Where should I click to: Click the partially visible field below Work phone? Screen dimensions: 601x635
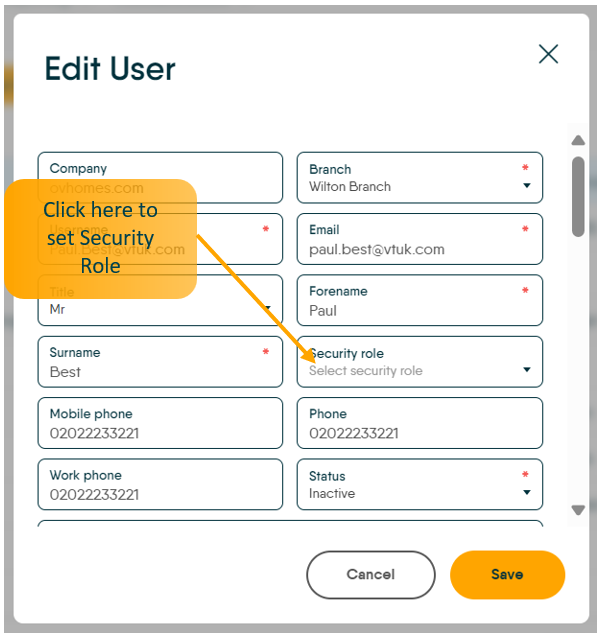point(290,523)
